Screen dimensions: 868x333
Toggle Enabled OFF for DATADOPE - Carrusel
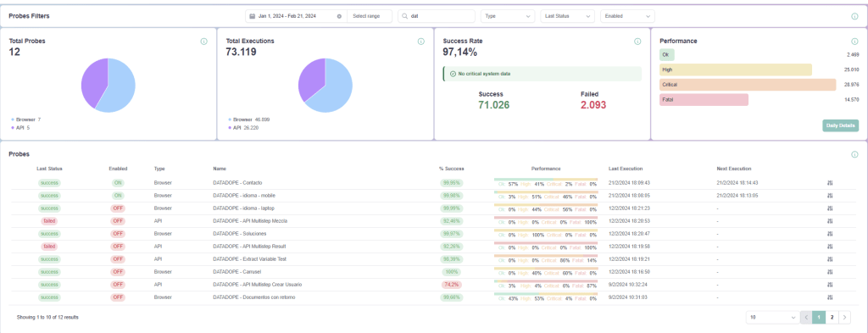[x=117, y=272]
